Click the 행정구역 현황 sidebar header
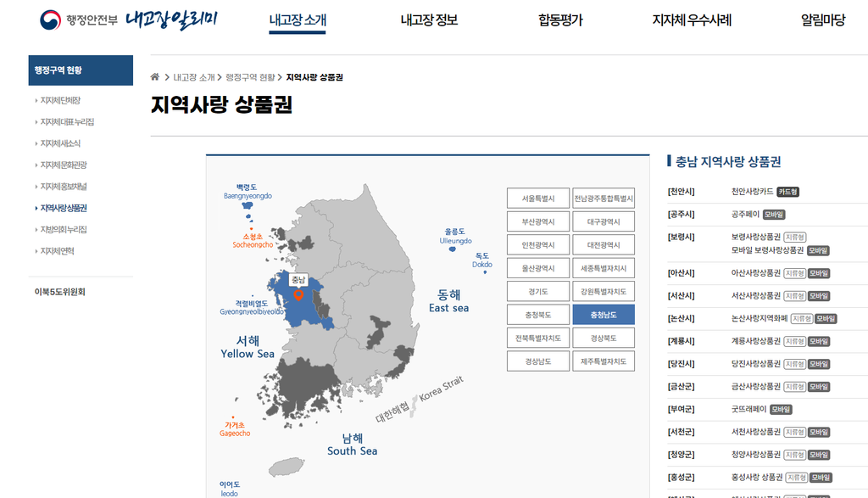The height and width of the screenshot is (498, 868). click(81, 70)
